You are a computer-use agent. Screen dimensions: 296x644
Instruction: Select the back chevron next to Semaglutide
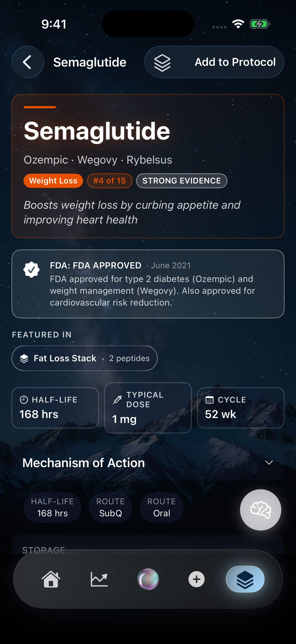(28, 62)
